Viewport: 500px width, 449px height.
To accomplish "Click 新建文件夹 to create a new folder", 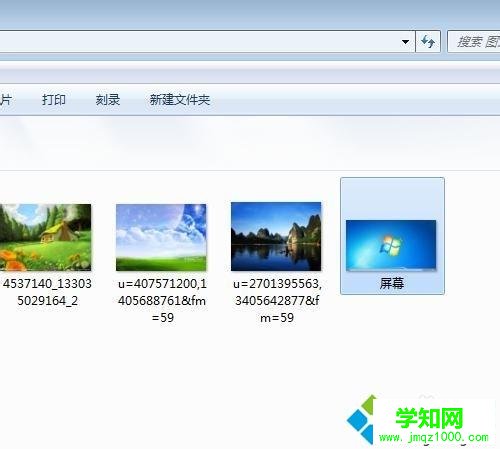I will pyautogui.click(x=180, y=100).
